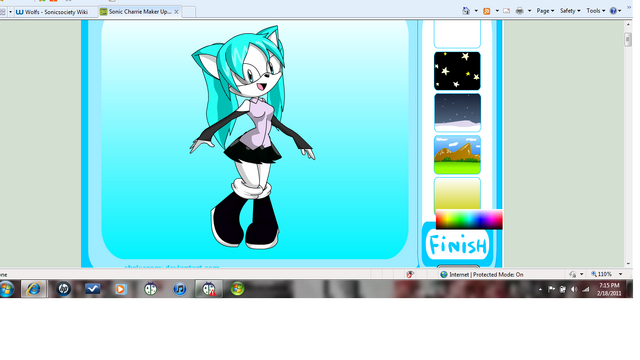This screenshot has width=640, height=360.
Task: Open the Print options dropdown arrow
Action: tap(529, 11)
